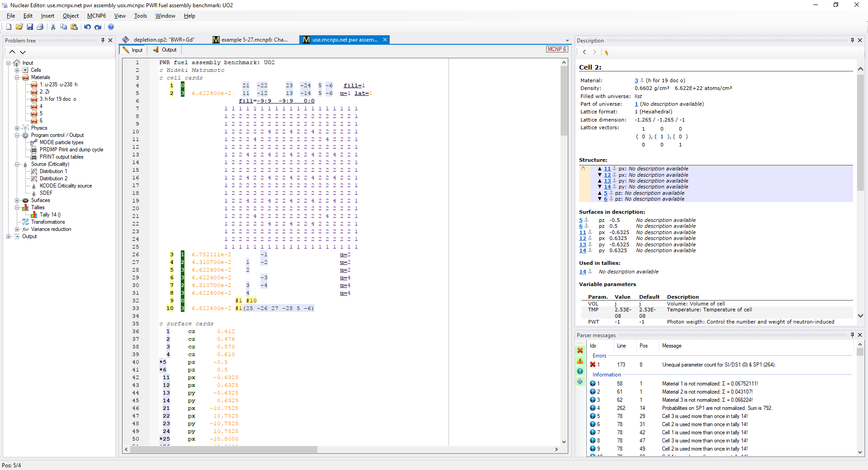
Task: Click the surface 11 link under Structure
Action: click(x=607, y=169)
